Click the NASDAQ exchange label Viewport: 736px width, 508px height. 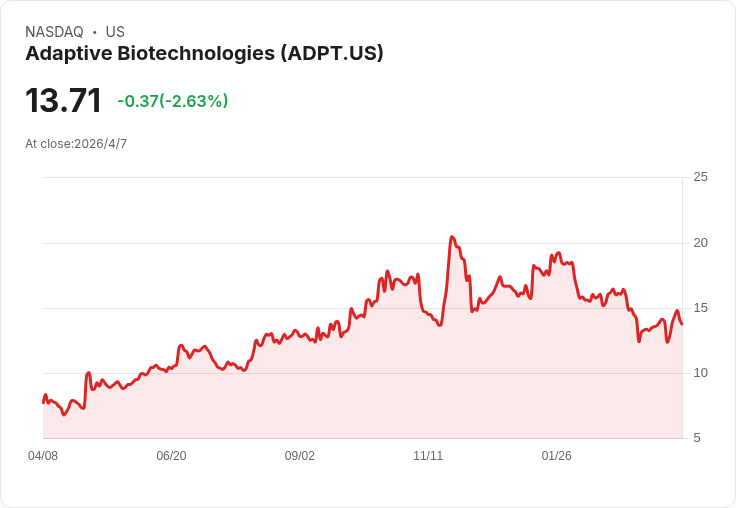point(54,32)
